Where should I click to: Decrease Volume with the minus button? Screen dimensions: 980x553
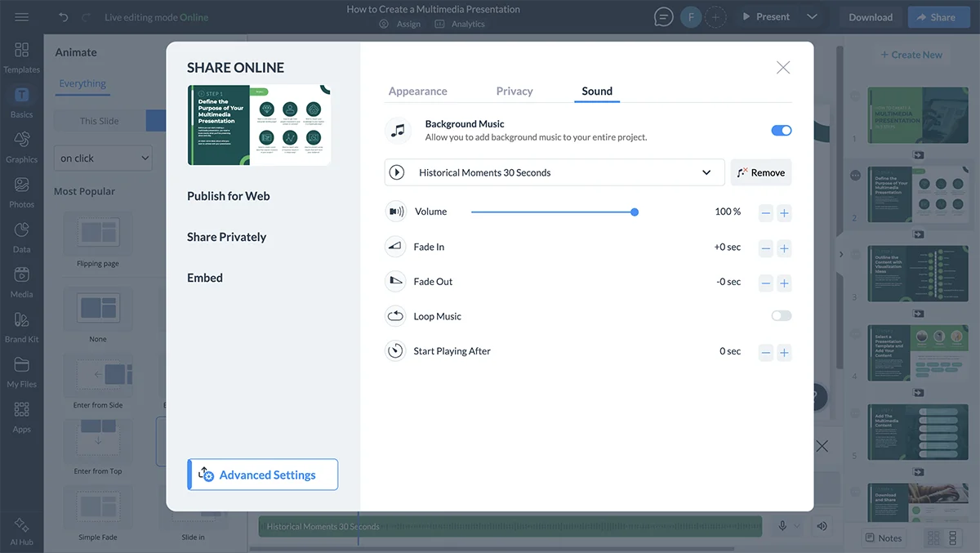(x=766, y=213)
